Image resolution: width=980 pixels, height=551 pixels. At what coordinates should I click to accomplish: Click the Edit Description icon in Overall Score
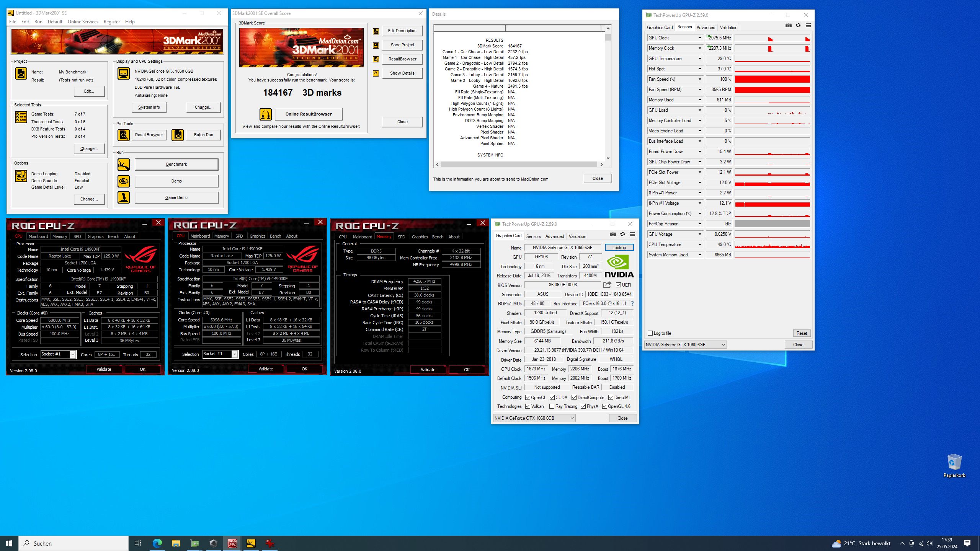tap(376, 31)
